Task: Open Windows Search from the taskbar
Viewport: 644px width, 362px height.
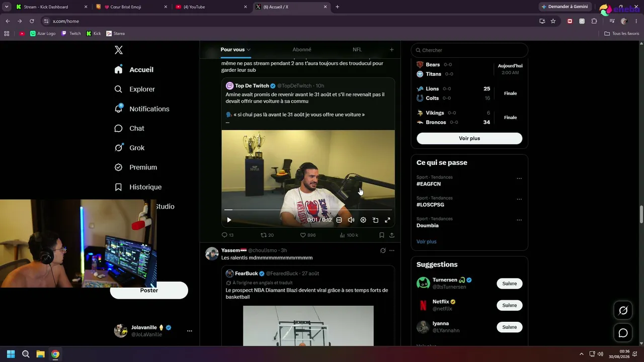Action: (x=26, y=354)
